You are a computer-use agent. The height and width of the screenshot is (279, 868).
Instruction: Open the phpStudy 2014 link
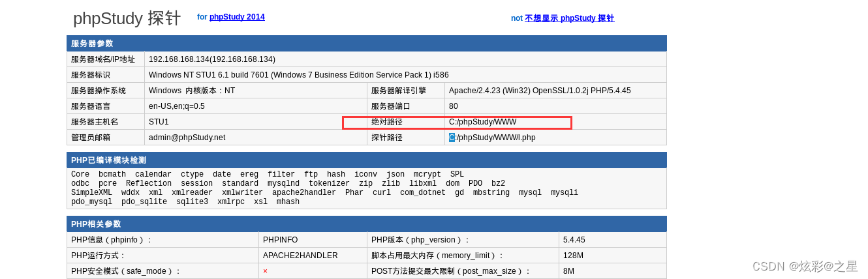[x=237, y=17]
